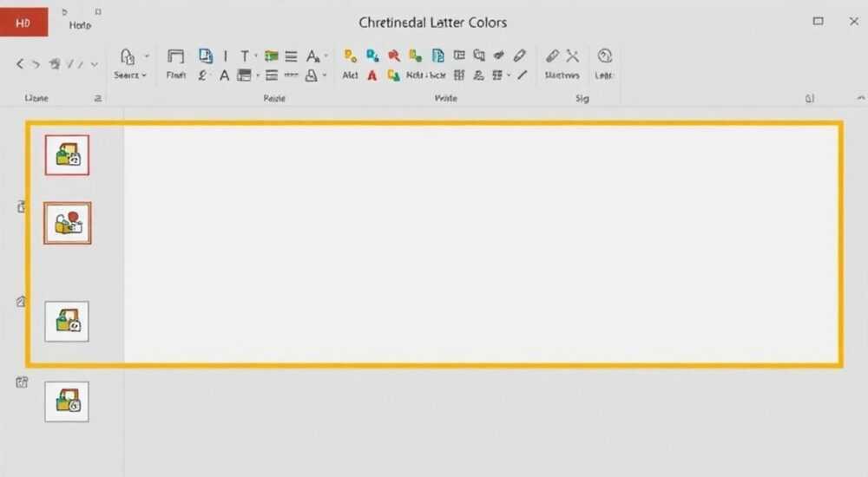Click the Leat label under help
868x477 pixels.
604,75
